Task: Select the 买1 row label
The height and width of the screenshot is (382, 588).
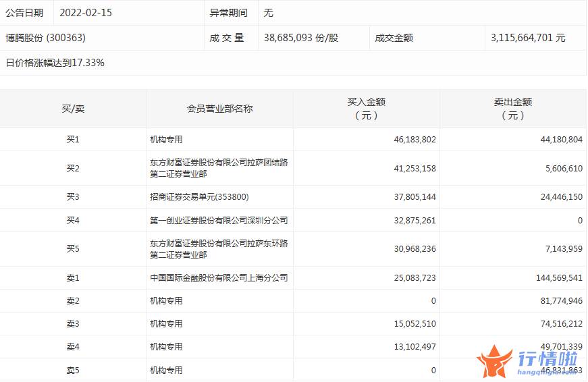Action: [73, 140]
